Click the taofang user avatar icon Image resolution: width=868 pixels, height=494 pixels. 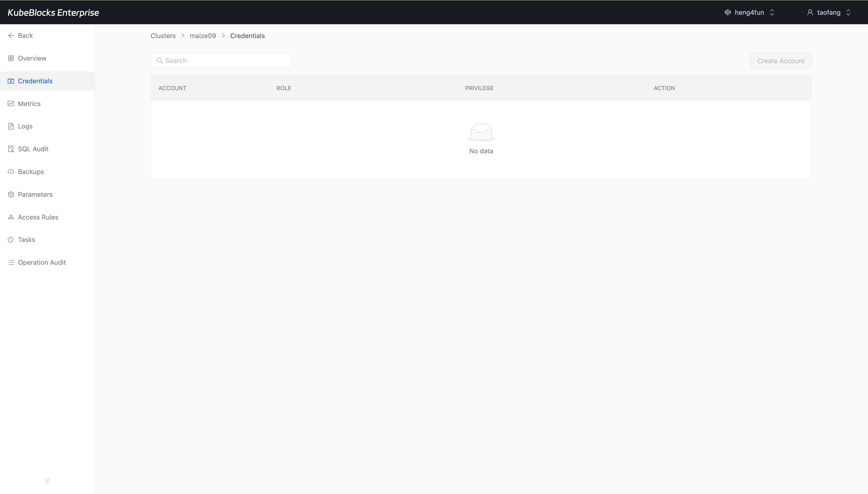point(810,12)
